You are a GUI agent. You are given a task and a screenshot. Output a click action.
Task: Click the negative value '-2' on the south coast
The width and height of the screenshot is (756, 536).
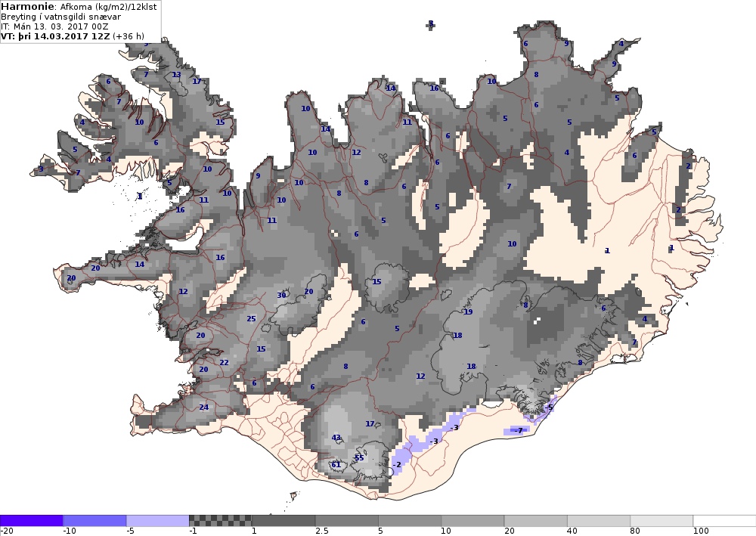click(x=396, y=465)
